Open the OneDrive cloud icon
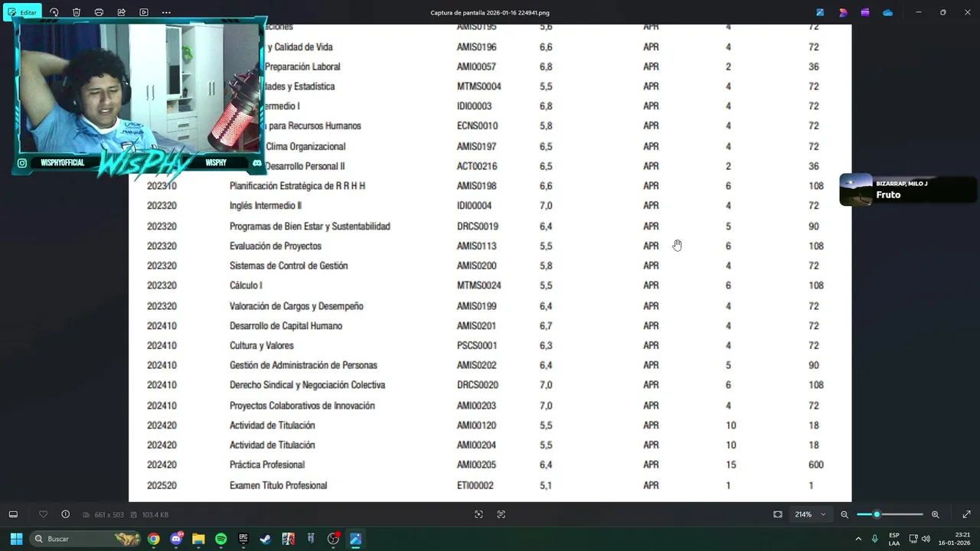This screenshot has width=980, height=551. (x=887, y=12)
